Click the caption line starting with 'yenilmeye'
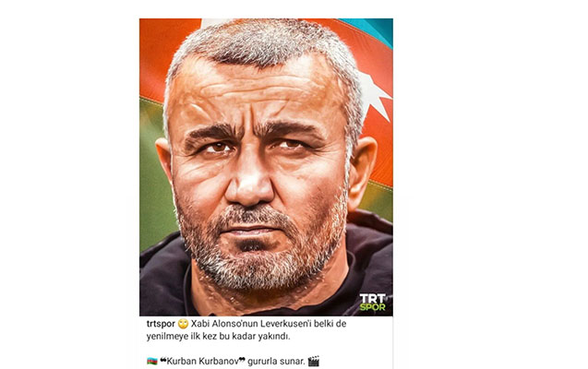 point(218,337)
